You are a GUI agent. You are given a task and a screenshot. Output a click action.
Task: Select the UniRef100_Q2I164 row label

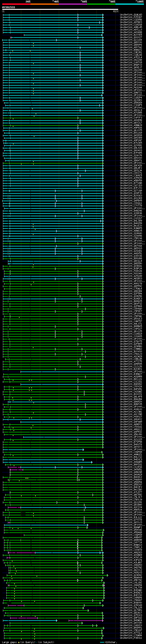pos(131,40)
